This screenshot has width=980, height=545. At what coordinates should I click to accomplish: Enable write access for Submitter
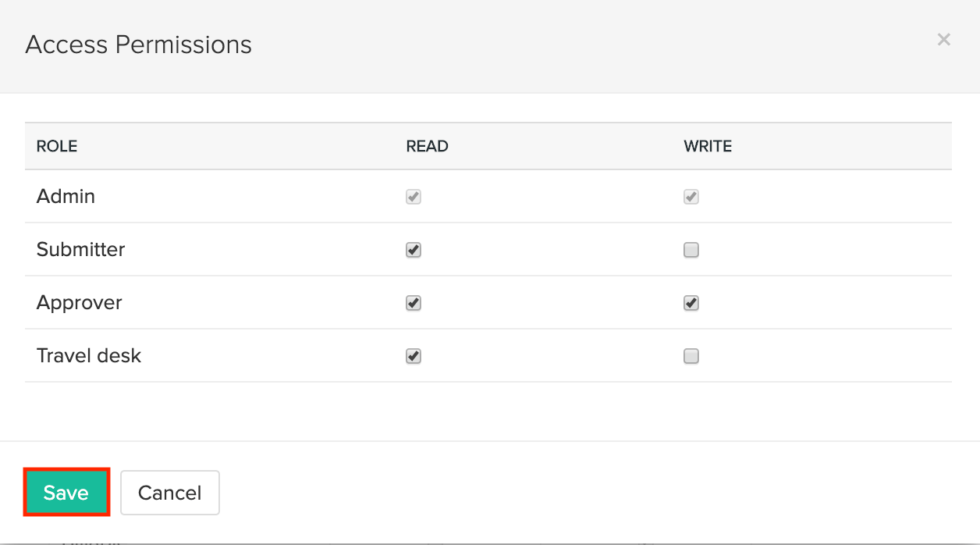(691, 250)
